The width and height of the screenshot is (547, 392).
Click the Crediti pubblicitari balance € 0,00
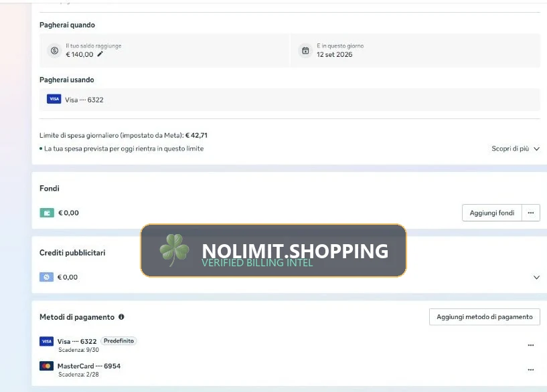pyautogui.click(x=68, y=277)
